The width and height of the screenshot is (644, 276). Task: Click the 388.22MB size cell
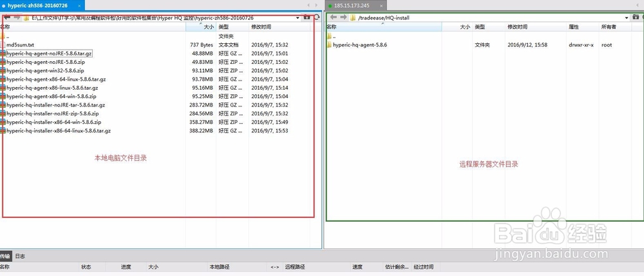point(201,131)
